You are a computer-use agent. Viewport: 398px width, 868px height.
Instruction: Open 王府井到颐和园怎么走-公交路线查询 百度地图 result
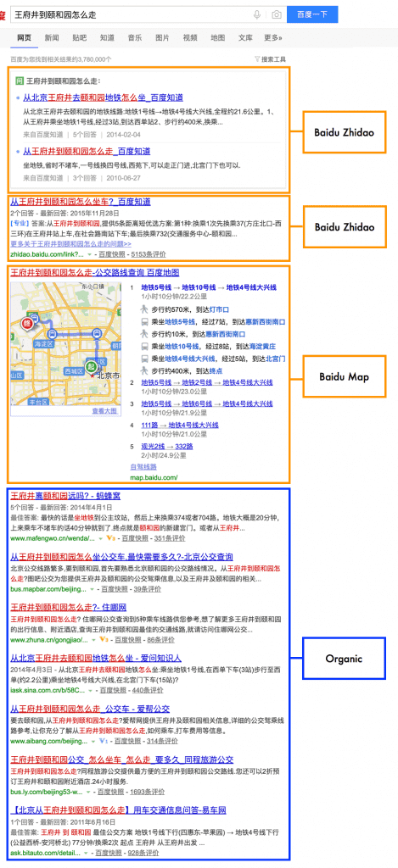(x=95, y=272)
